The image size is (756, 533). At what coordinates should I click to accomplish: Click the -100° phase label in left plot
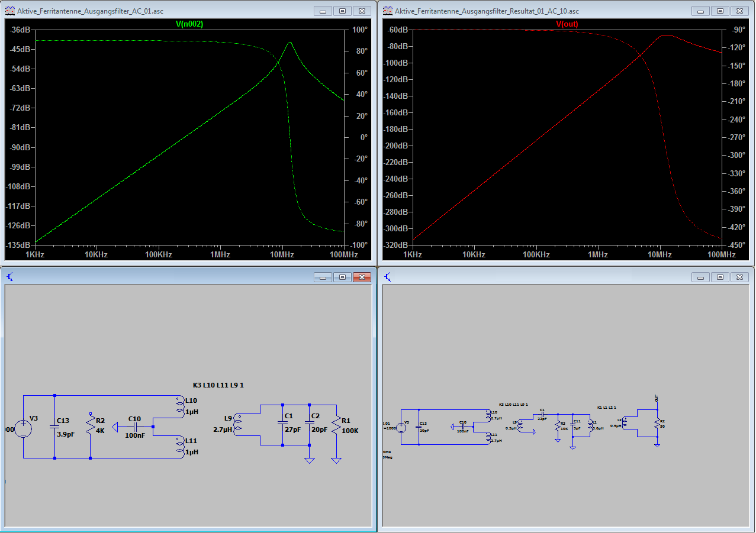pos(358,245)
